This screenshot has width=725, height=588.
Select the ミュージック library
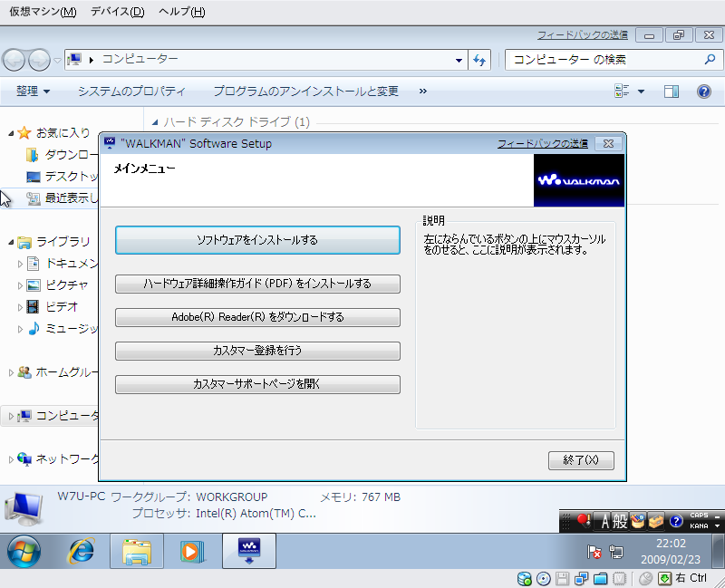coord(63,329)
